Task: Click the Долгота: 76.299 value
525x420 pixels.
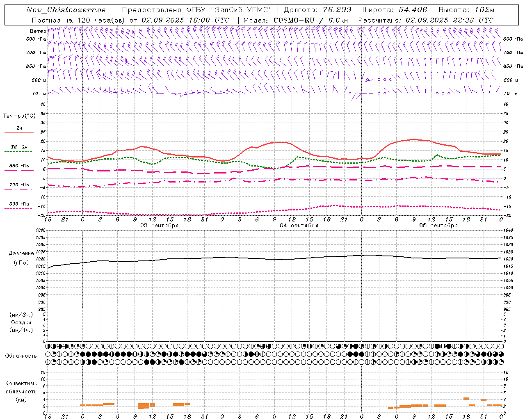Action: 317,10
